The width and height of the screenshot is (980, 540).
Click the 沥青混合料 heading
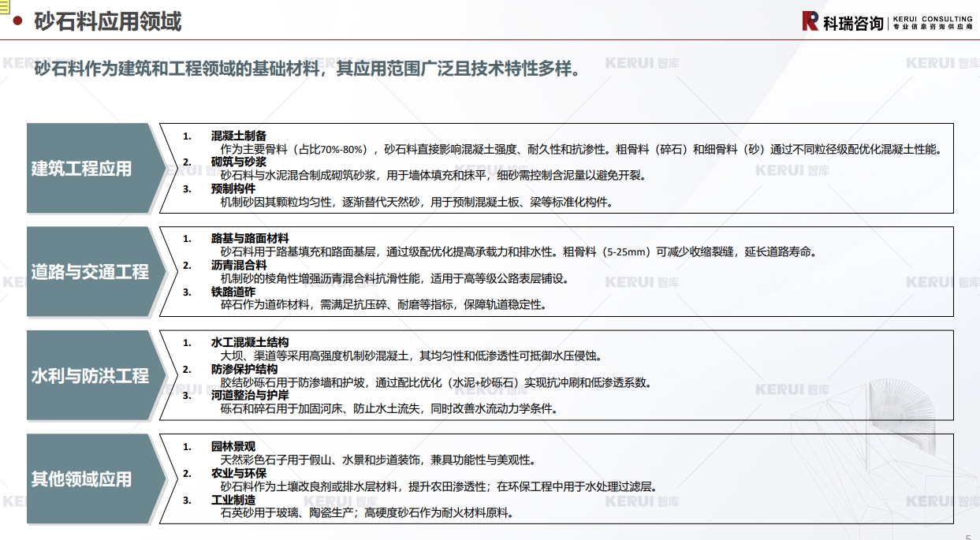click(239, 265)
